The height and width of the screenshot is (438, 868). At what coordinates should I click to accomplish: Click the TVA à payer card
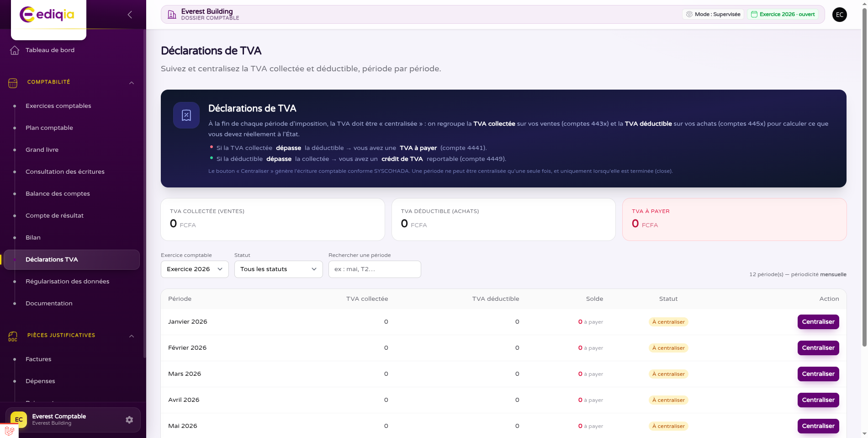(x=735, y=219)
